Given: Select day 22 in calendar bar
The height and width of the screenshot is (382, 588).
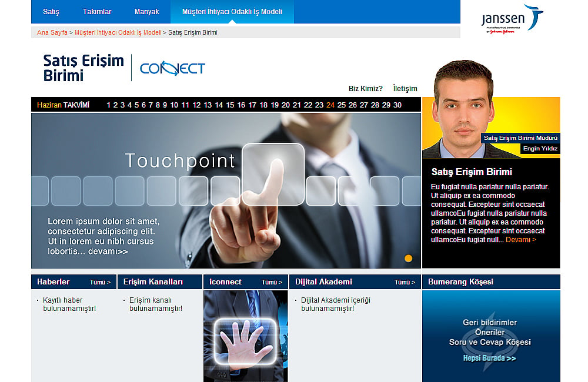Looking at the screenshot, I should click(x=308, y=105).
